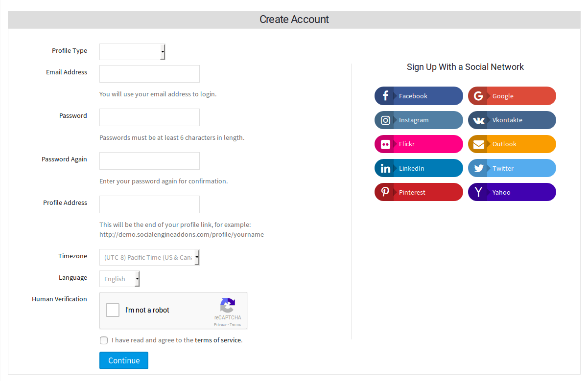Click the 'Human Verification' label

point(59,299)
